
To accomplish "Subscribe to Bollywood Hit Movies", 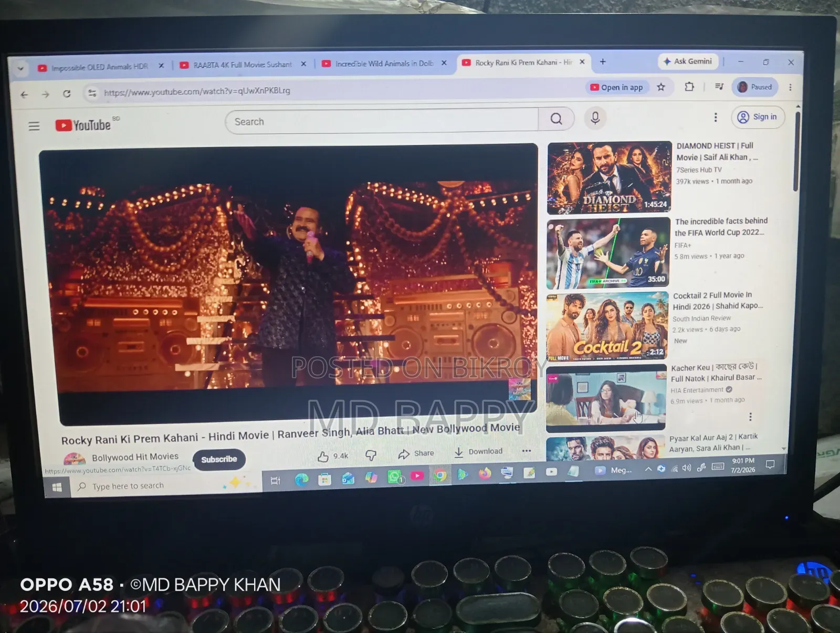I will [219, 459].
